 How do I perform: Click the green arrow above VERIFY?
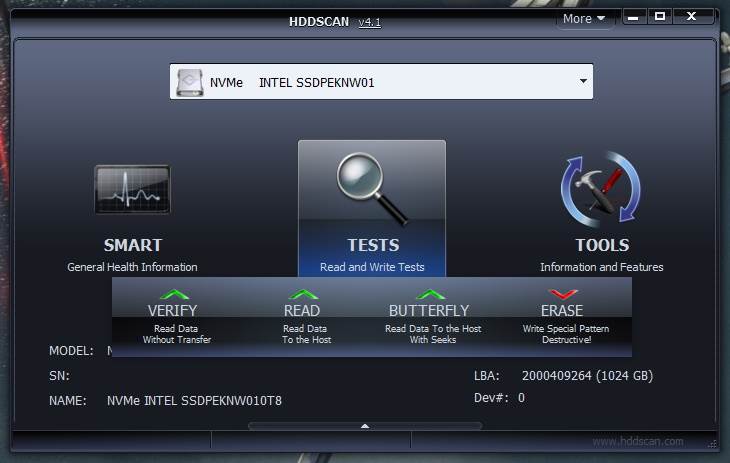[174, 294]
